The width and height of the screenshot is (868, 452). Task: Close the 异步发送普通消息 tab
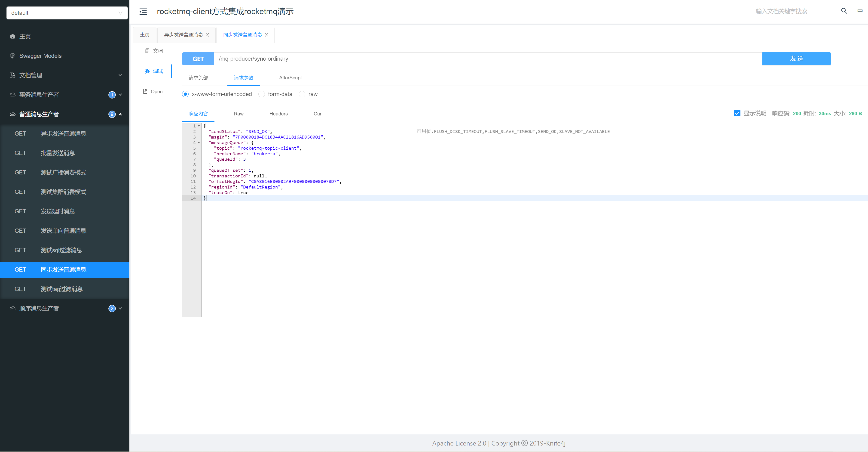207,35
